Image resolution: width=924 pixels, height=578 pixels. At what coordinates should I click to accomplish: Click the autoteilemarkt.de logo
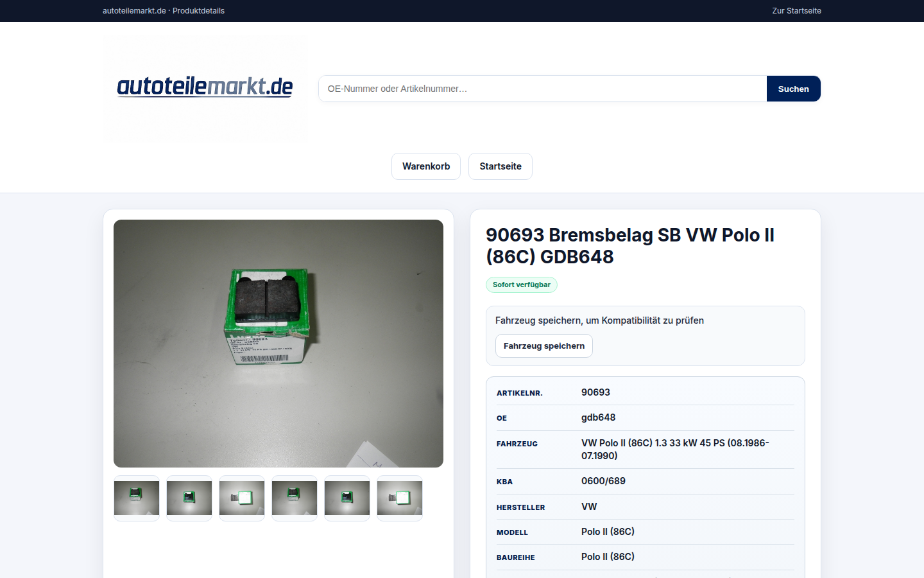point(205,87)
